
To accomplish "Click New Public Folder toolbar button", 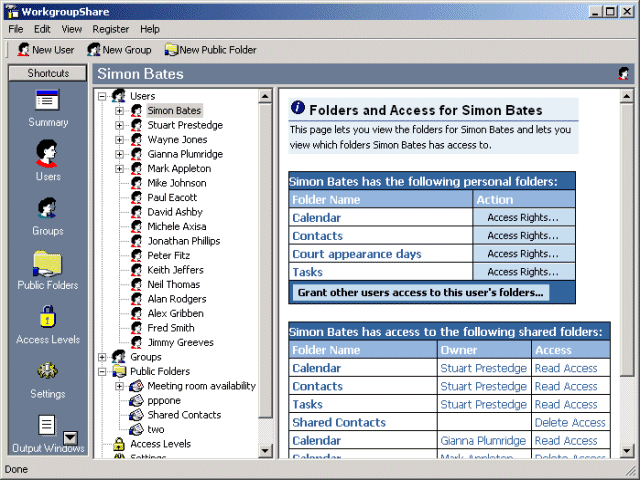I will [x=211, y=50].
